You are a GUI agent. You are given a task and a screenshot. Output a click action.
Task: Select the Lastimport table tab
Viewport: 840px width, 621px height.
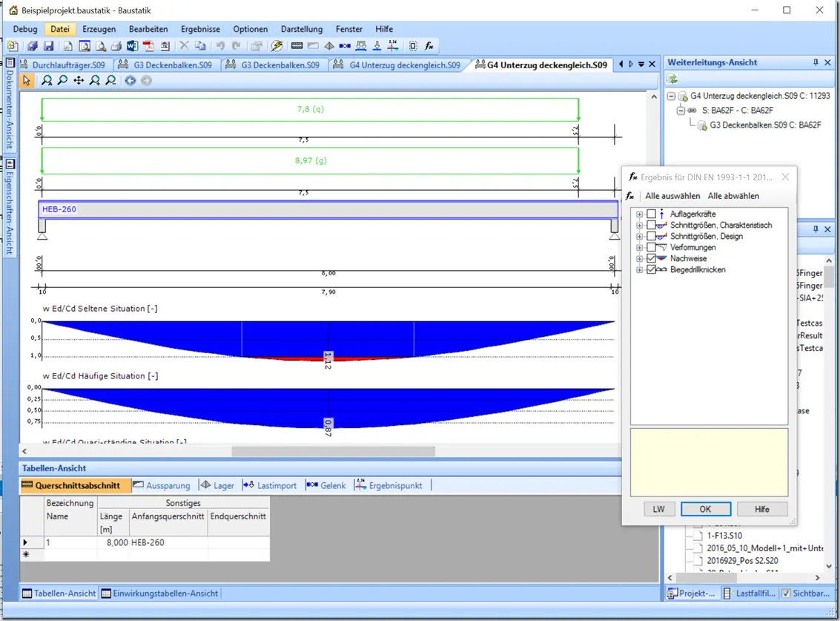270,485
